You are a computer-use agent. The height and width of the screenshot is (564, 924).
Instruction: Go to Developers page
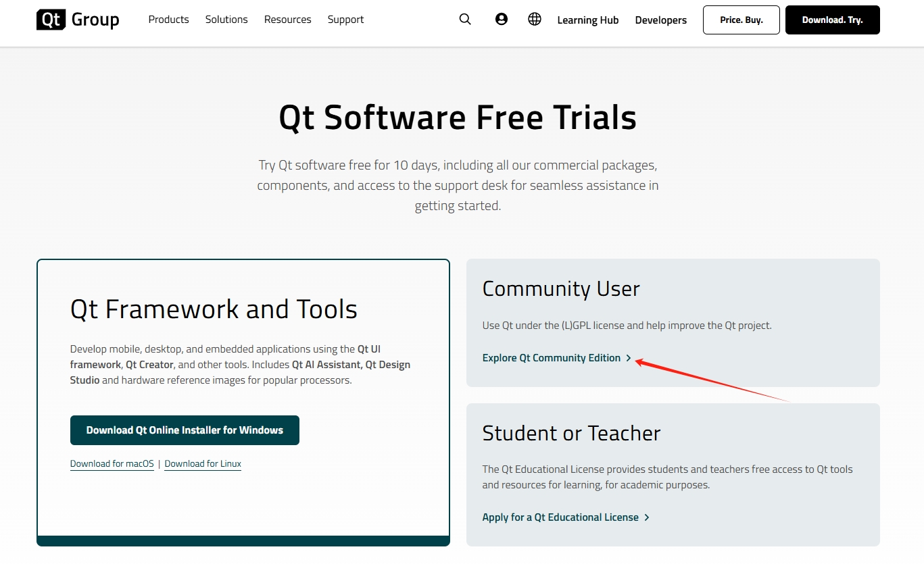coord(661,20)
